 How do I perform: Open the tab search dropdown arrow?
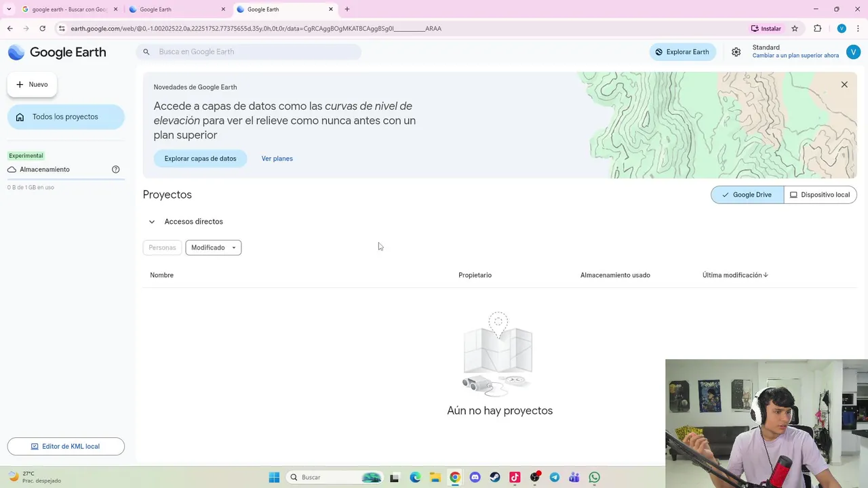(x=8, y=9)
